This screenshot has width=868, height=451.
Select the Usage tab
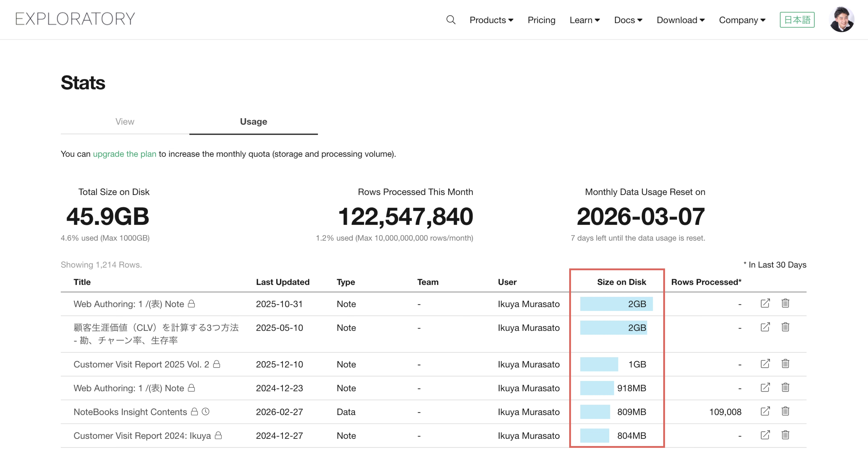253,122
